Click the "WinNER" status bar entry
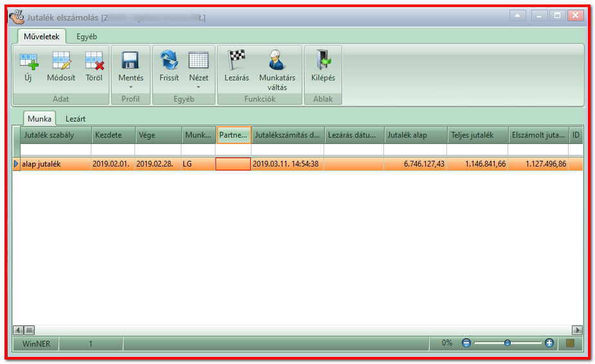 (x=36, y=344)
